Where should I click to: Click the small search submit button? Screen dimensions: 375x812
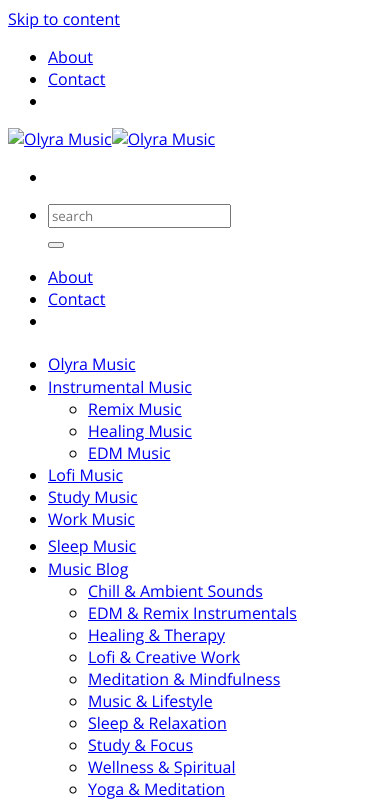pyautogui.click(x=56, y=245)
